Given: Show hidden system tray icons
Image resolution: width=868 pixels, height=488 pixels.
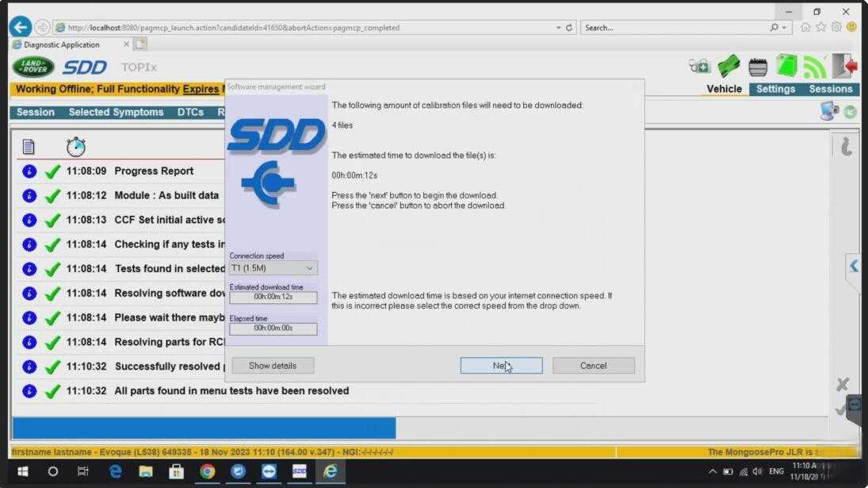Looking at the screenshot, I should 713,472.
